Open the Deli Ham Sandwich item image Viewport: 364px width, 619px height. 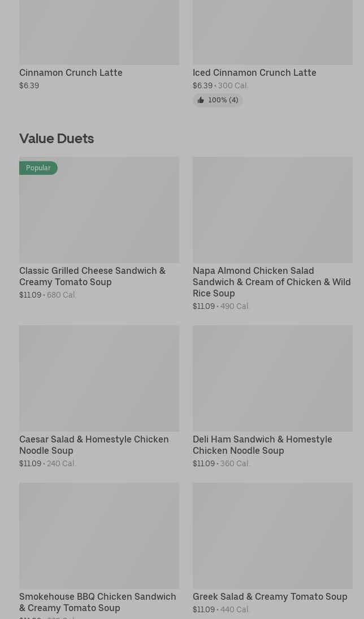(x=272, y=378)
